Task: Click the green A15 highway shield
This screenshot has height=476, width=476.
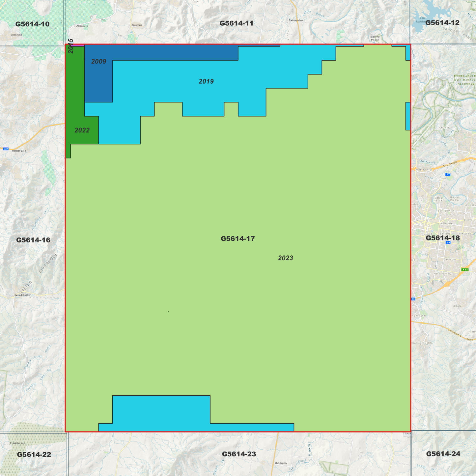Action: pos(465,270)
